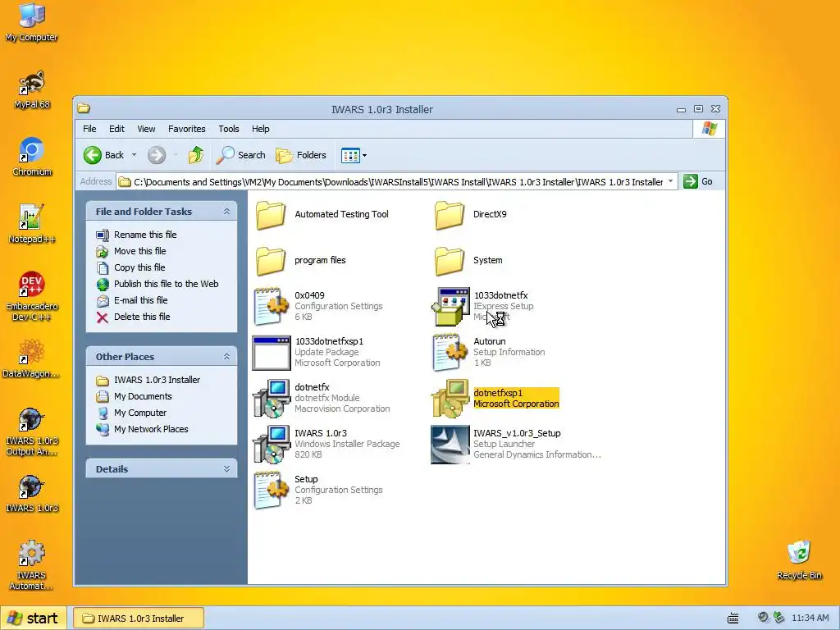
Task: Select the dotnetfxsp1 Microsoft Corporation icon
Action: pos(450,399)
